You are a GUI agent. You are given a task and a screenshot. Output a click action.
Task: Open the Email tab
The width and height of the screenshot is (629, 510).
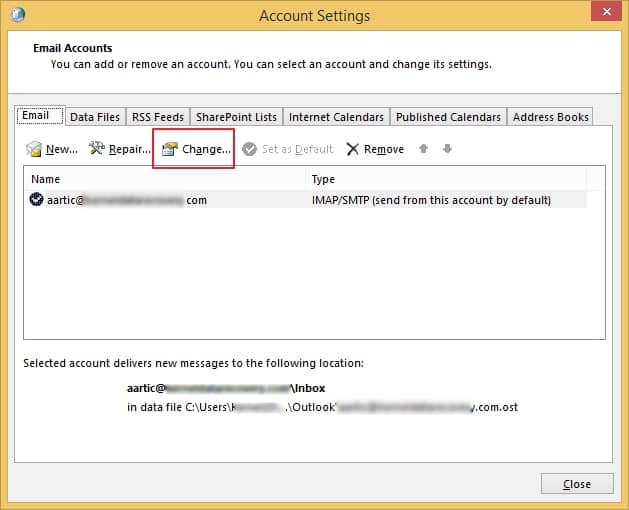[x=40, y=116]
